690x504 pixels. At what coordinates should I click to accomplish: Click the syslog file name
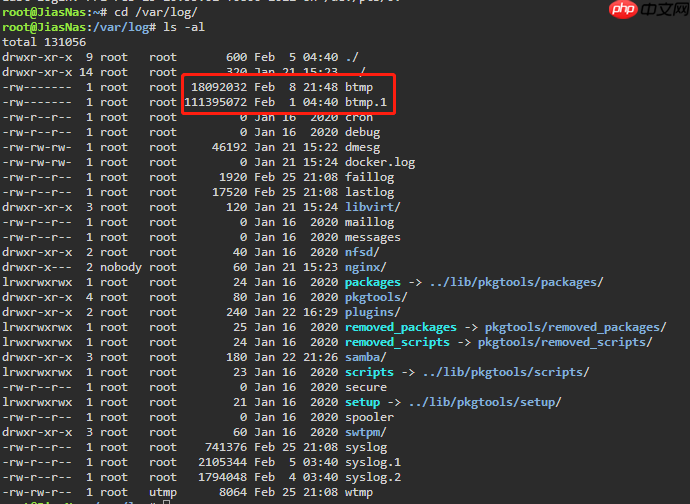366,448
